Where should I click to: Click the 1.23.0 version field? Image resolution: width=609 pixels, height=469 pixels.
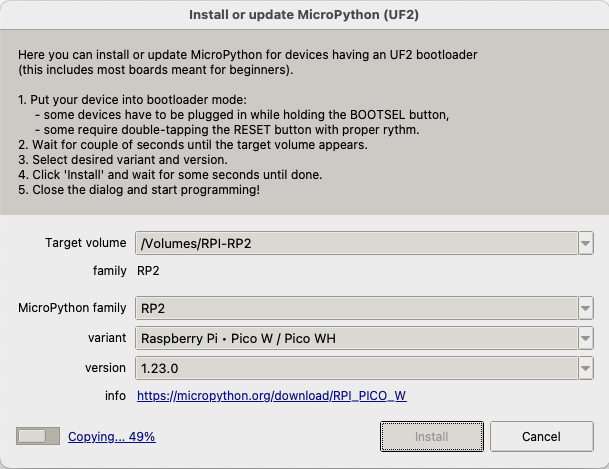pos(355,368)
